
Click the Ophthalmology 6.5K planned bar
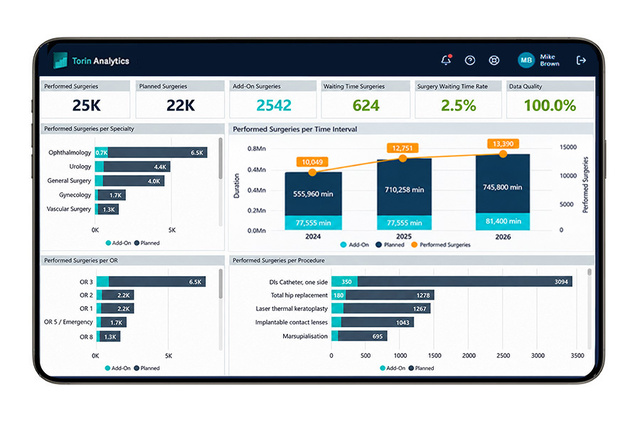tap(158, 153)
